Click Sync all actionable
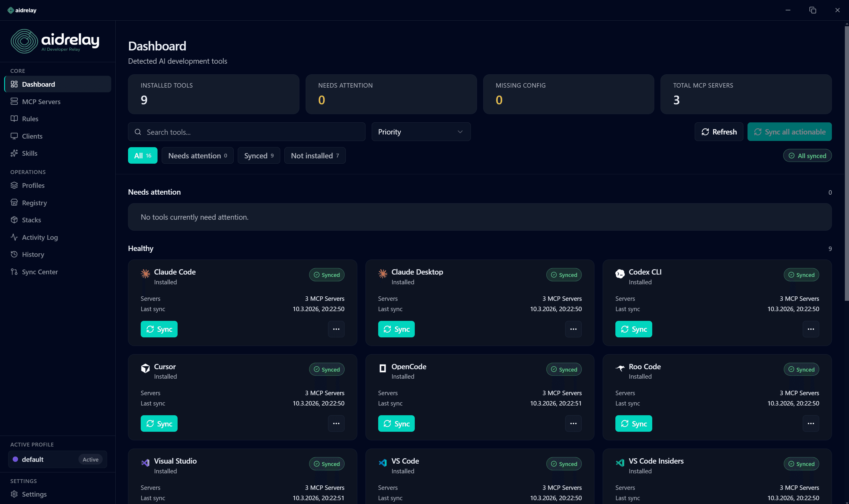 (x=789, y=132)
